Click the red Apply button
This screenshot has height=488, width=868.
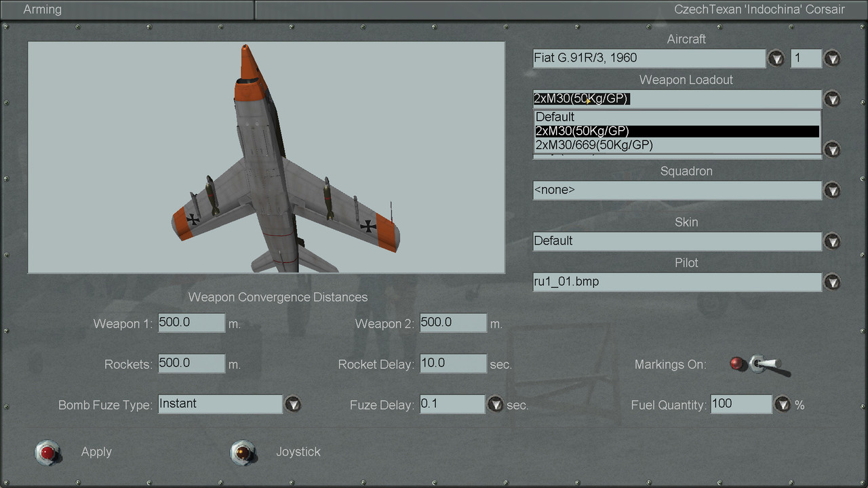[x=48, y=452]
